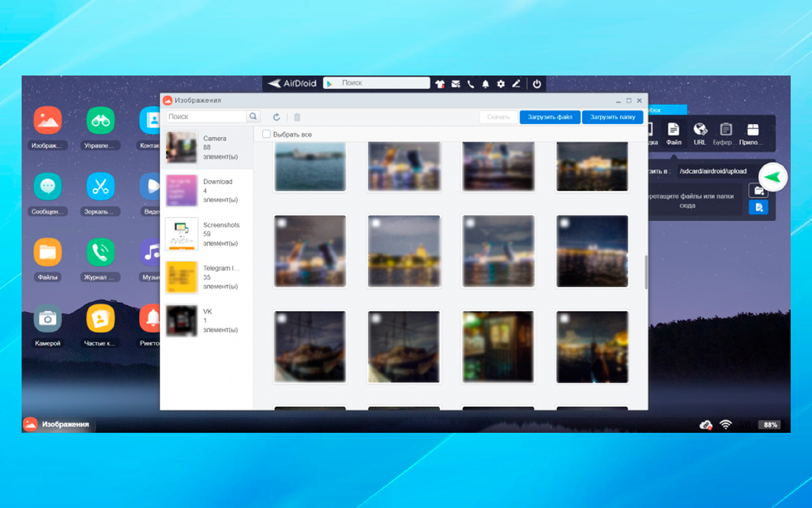This screenshot has width=812, height=508.
Task: Click the Google Play icon in search bar
Action: pyautogui.click(x=330, y=83)
